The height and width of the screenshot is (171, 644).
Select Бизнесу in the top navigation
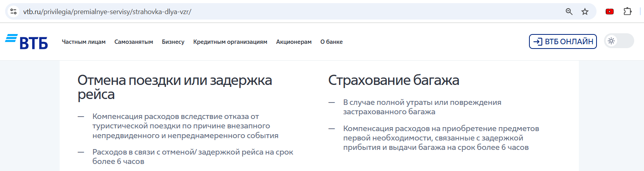point(173,42)
